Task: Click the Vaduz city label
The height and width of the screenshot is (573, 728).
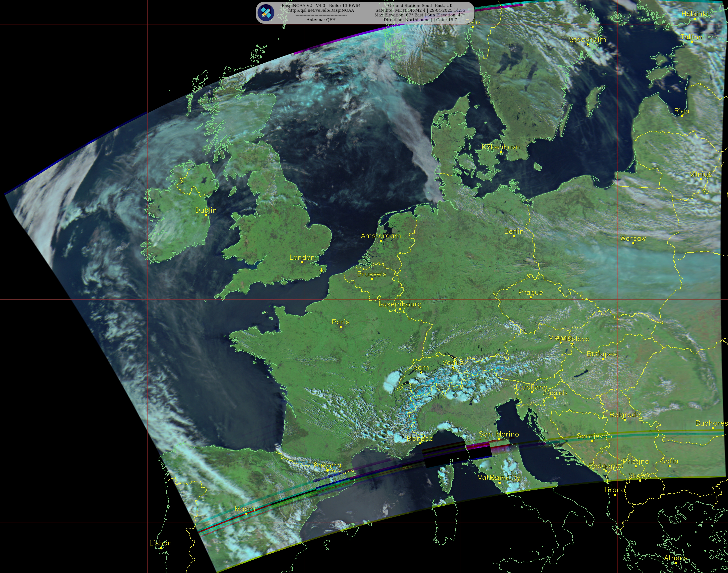Action: point(453,363)
